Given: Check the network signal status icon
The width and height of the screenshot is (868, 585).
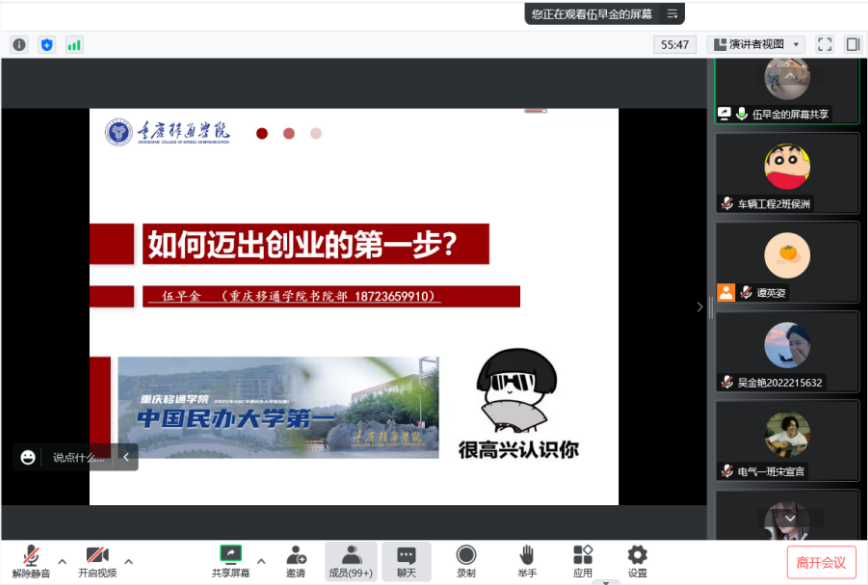Looking at the screenshot, I should 74,44.
